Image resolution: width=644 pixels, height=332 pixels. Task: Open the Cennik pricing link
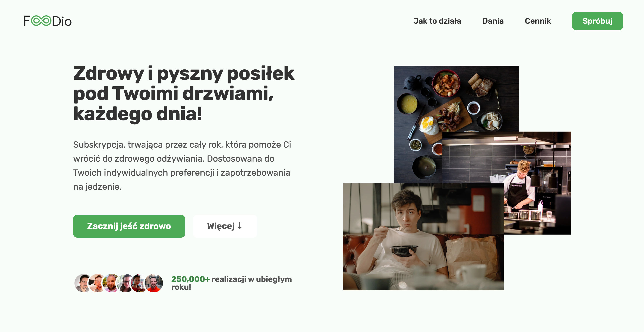coord(538,21)
